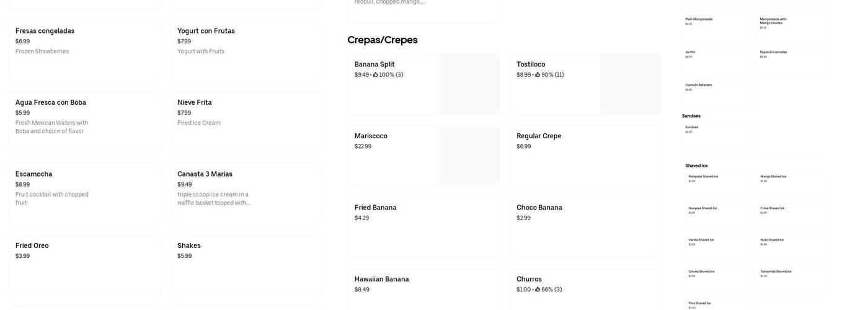Select the Fried Oreo item

tap(84, 265)
